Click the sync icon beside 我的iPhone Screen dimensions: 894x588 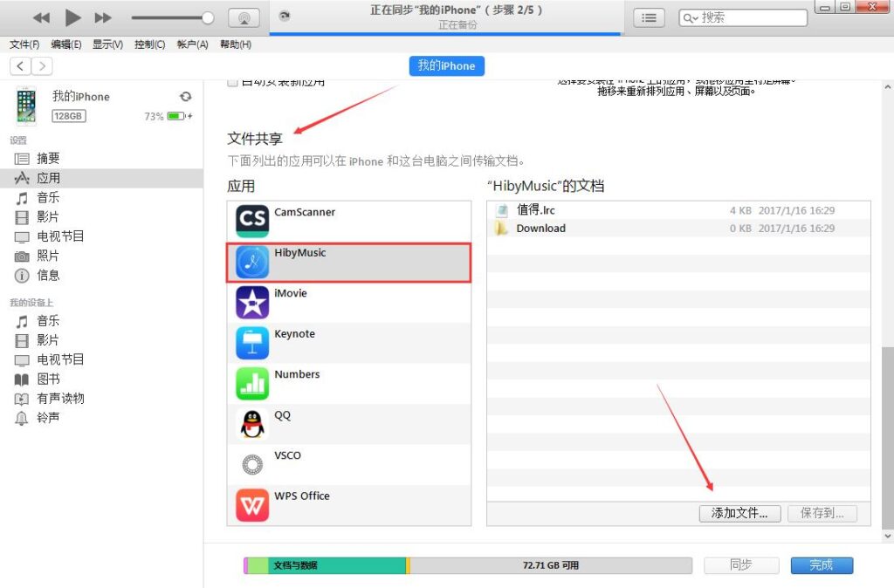185,97
